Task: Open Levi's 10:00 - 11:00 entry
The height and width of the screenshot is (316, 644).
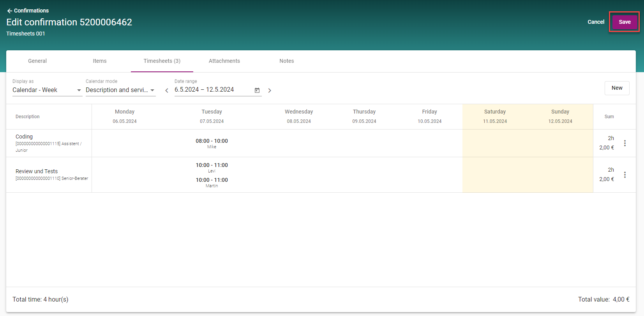Action: coord(212,167)
